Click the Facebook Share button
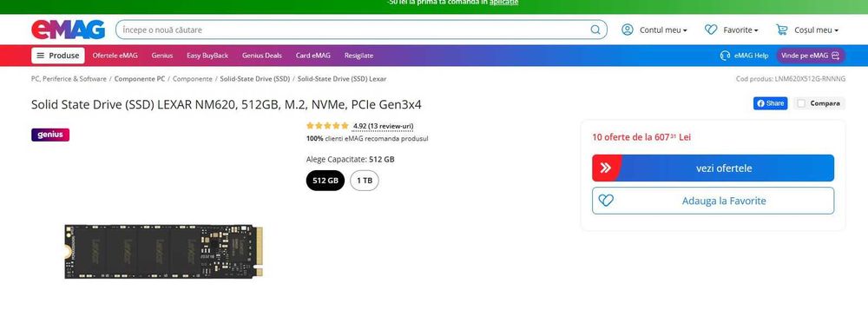The image size is (868, 317). click(770, 103)
